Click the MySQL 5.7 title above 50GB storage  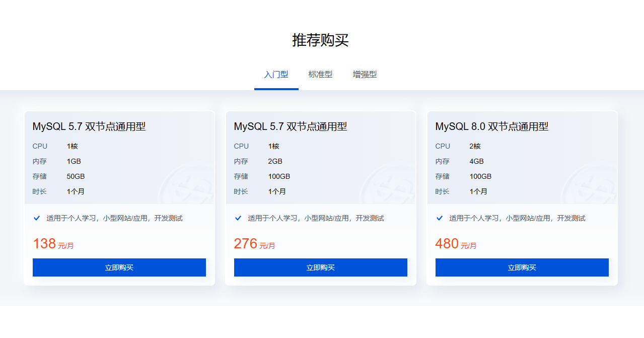[x=89, y=126]
